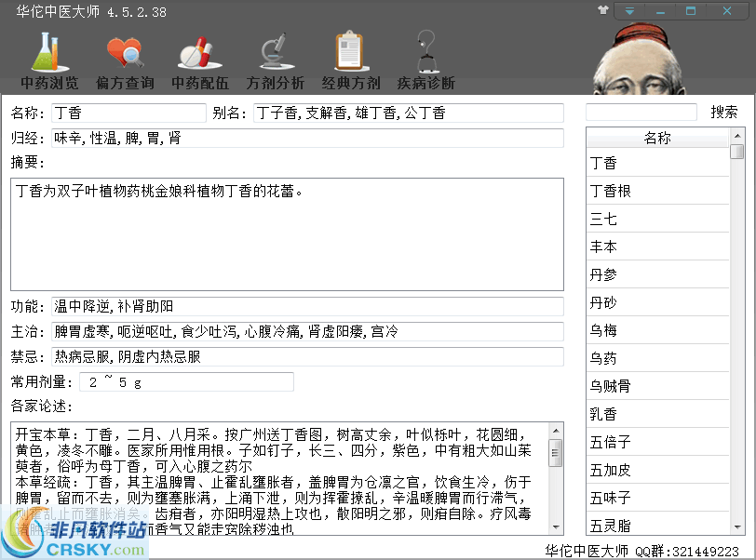Click the 常用剂量 dosage field showing 2~5g
This screenshot has height=560, width=756.
tap(186, 381)
